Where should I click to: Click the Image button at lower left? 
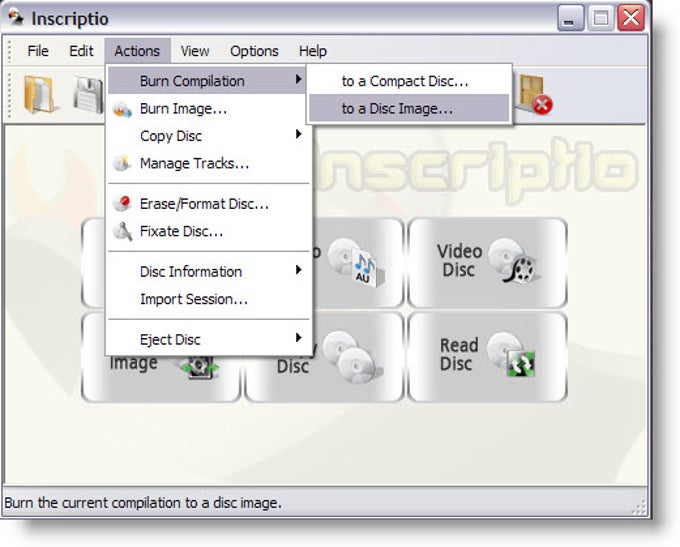point(160,377)
